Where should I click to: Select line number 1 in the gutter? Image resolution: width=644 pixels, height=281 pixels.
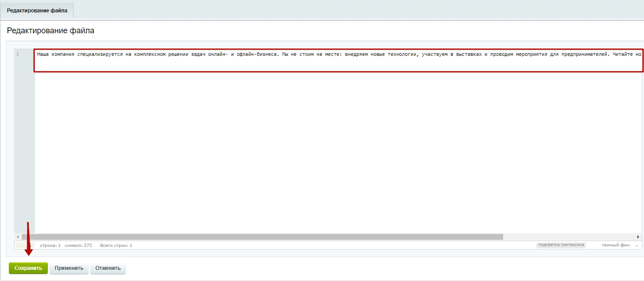pos(18,55)
